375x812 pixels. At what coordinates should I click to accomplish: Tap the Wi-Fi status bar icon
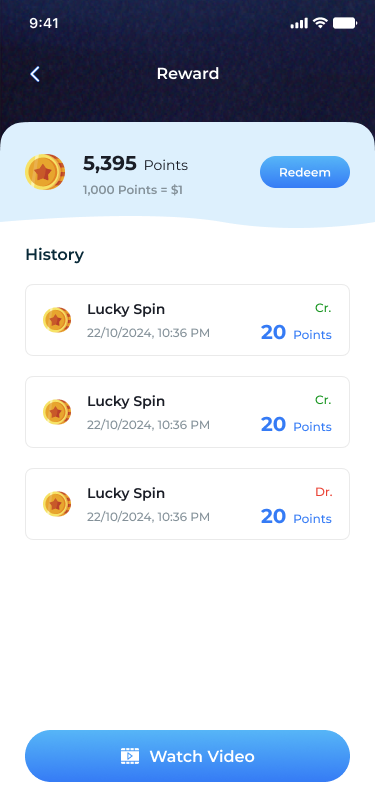click(x=321, y=23)
